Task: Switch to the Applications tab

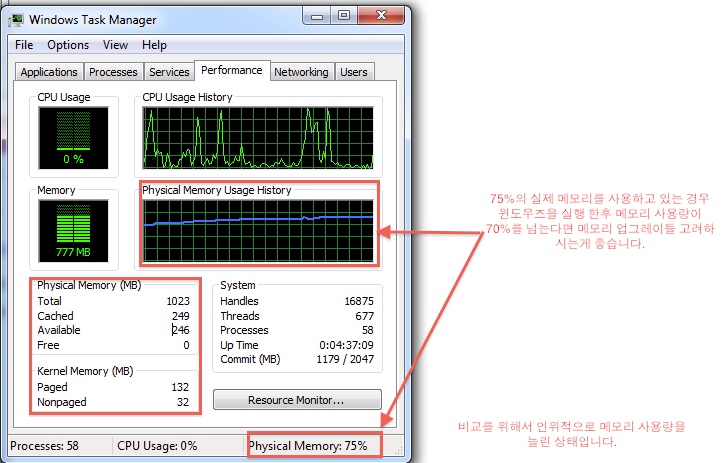Action: click(x=49, y=72)
